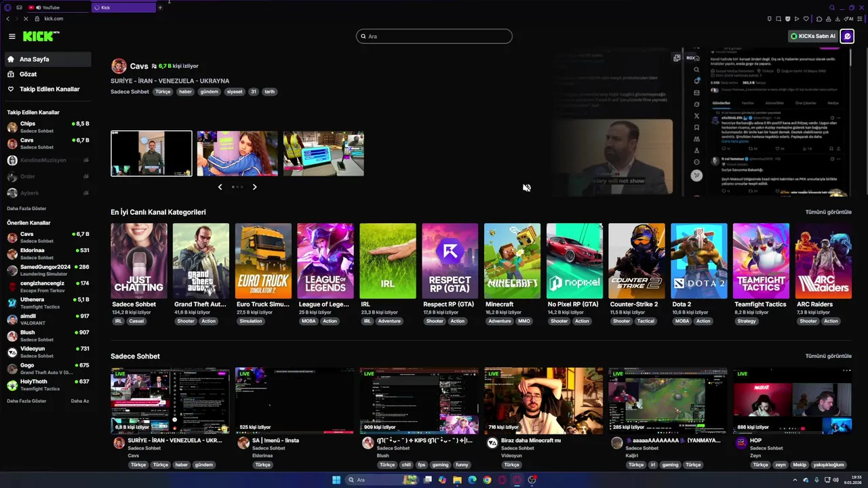Show next featured stream in carousel
Image resolution: width=868 pixels, height=488 pixels.
[254, 187]
